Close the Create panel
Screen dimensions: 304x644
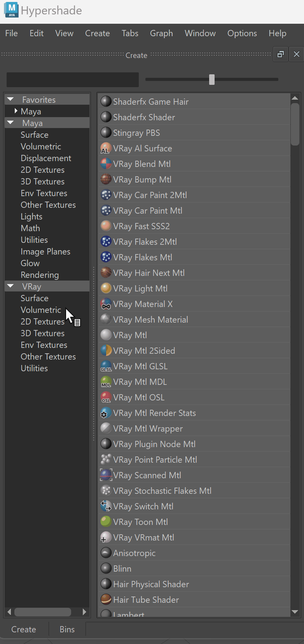(297, 54)
